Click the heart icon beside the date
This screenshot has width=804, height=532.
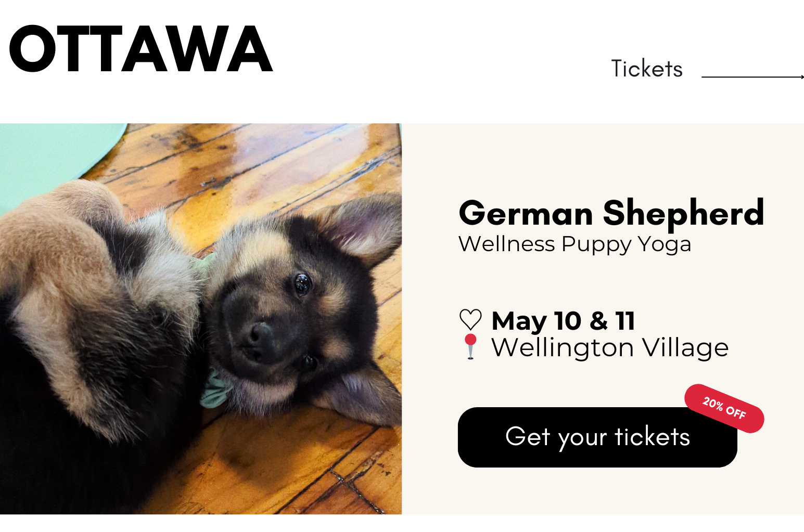[470, 320]
